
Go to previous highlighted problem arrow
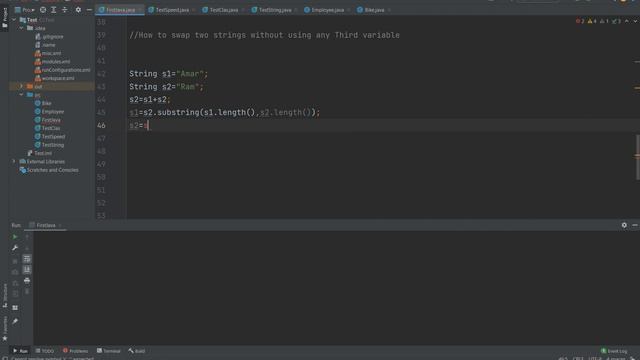point(627,21)
